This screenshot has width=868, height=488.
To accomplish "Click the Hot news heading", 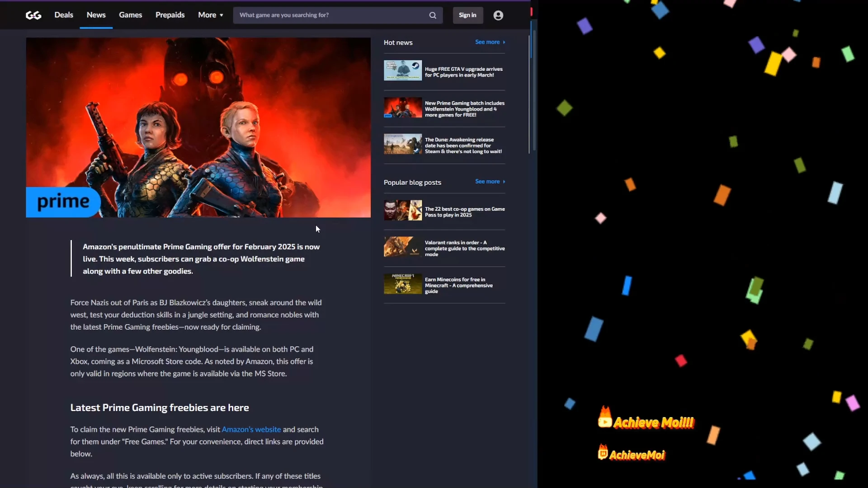I will (x=398, y=42).
